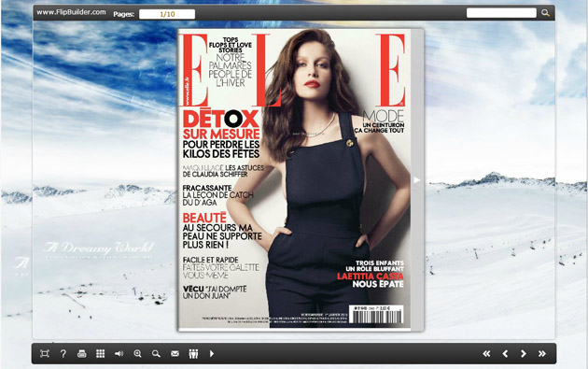588x369 pixels.
Task: Click the print icon
Action: [82, 354]
